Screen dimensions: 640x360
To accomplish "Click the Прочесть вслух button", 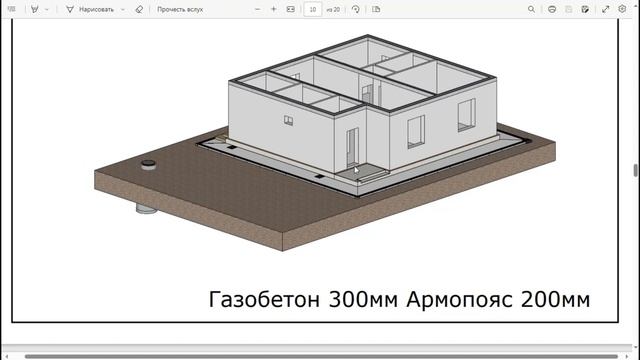I will tap(180, 9).
